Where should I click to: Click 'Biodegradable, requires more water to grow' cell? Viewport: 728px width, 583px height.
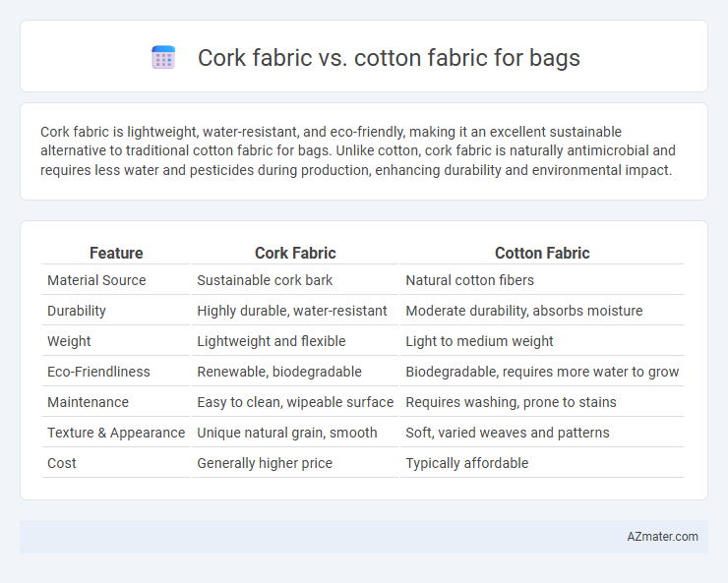[x=542, y=372]
